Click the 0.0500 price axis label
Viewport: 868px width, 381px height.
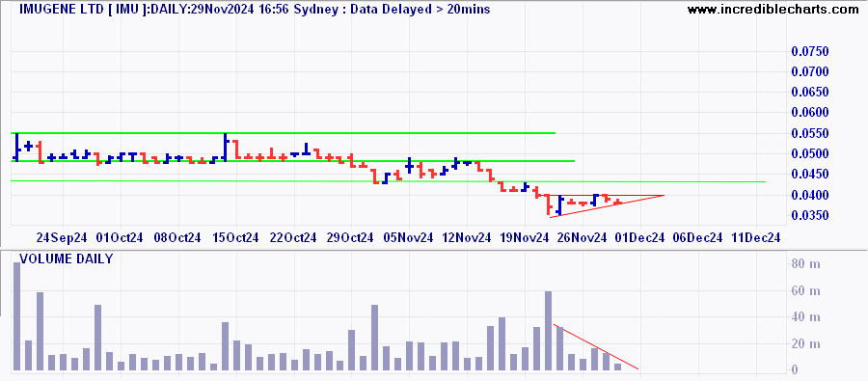point(810,153)
